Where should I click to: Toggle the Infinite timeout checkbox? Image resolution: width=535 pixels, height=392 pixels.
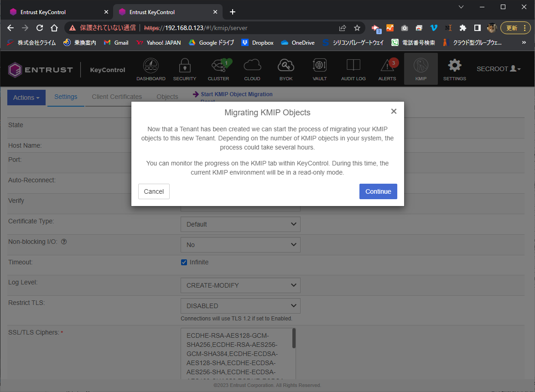pos(184,262)
